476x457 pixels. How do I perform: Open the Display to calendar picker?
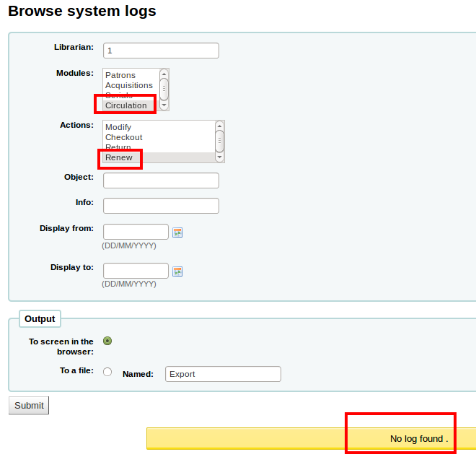coord(177,271)
